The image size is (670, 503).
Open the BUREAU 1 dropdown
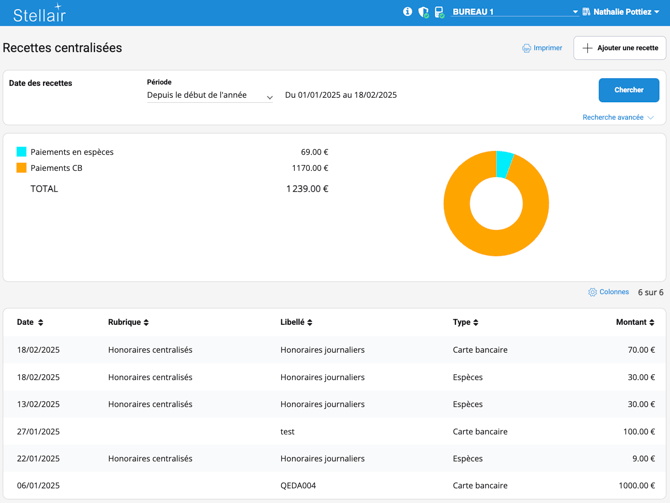(x=514, y=12)
